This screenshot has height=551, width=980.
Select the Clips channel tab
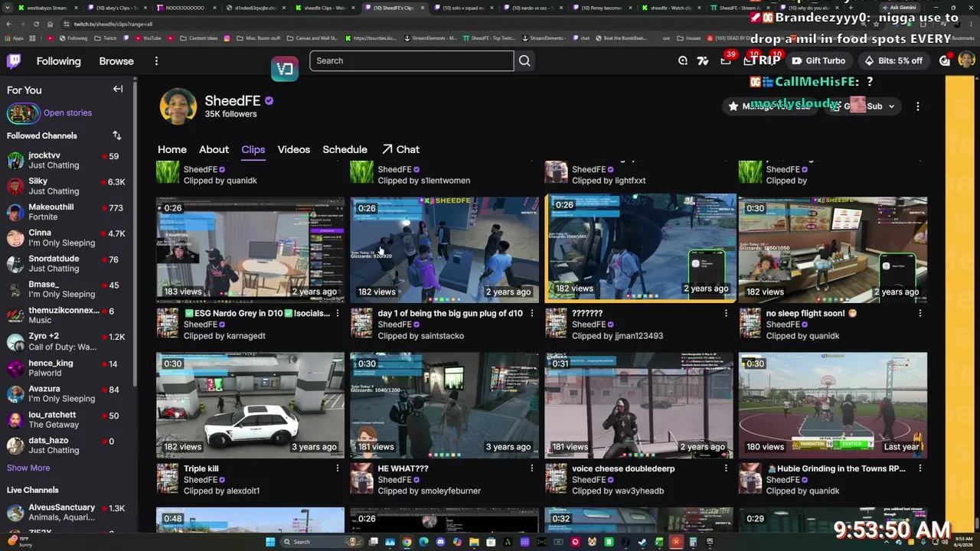pyautogui.click(x=253, y=149)
